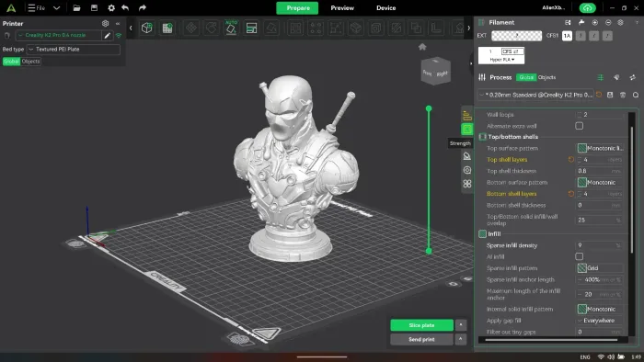This screenshot has height=362, width=644.
Task: Click the Add model cube icon
Action: [147, 28]
